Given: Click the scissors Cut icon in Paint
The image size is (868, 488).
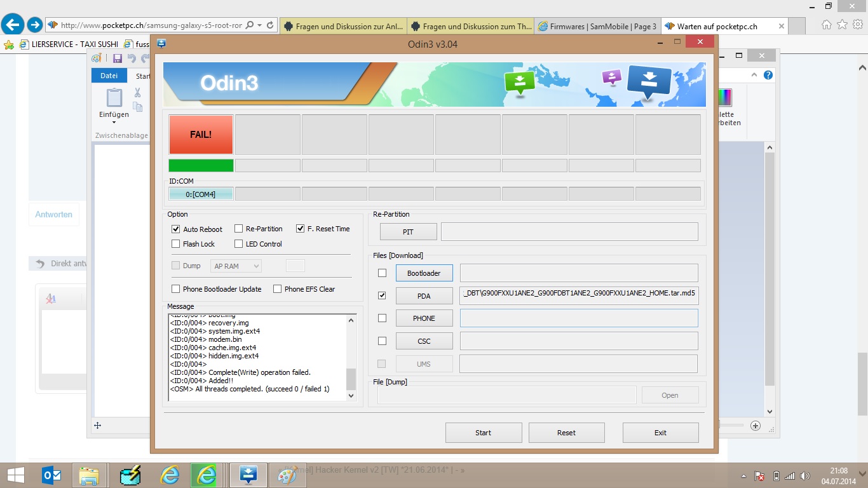Looking at the screenshot, I should (137, 93).
